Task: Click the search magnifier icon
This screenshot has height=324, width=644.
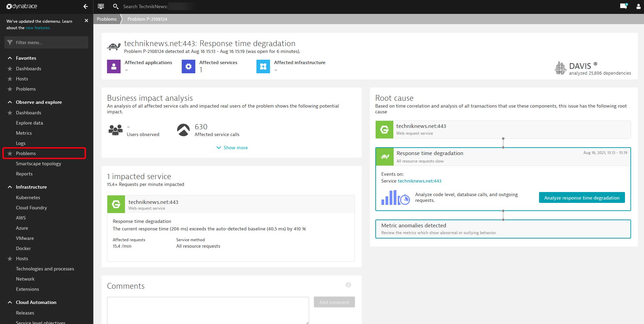Action: (115, 6)
